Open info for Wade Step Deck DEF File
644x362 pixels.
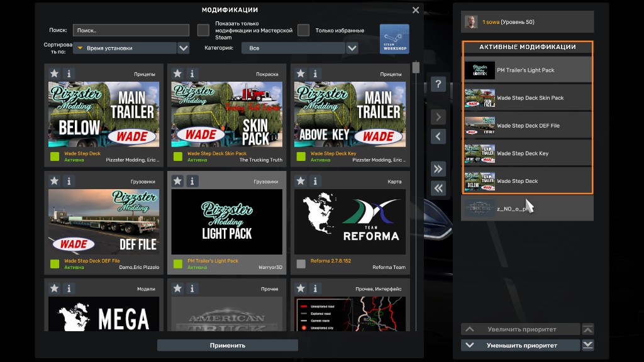(69, 181)
